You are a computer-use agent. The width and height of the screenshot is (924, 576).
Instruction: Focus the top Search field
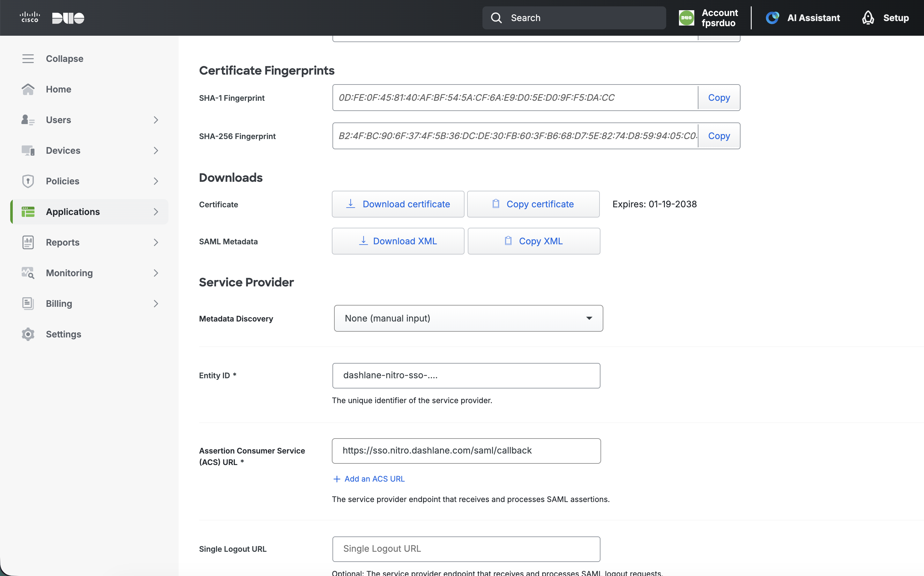574,18
